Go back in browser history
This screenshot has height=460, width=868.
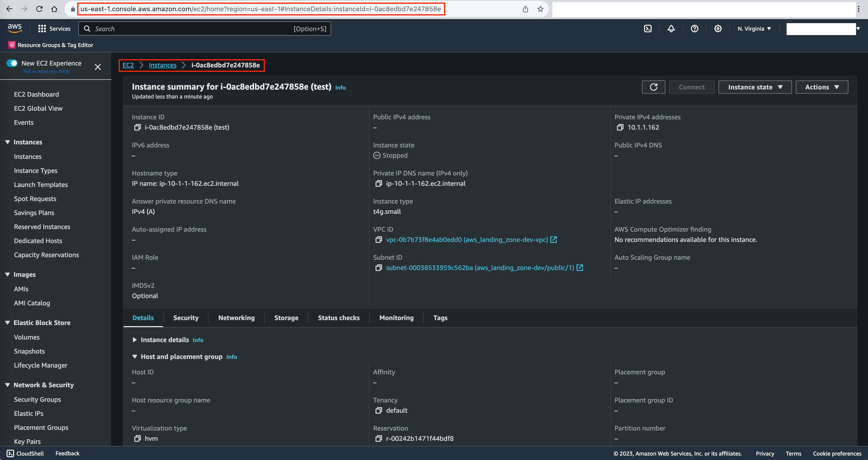9,9
